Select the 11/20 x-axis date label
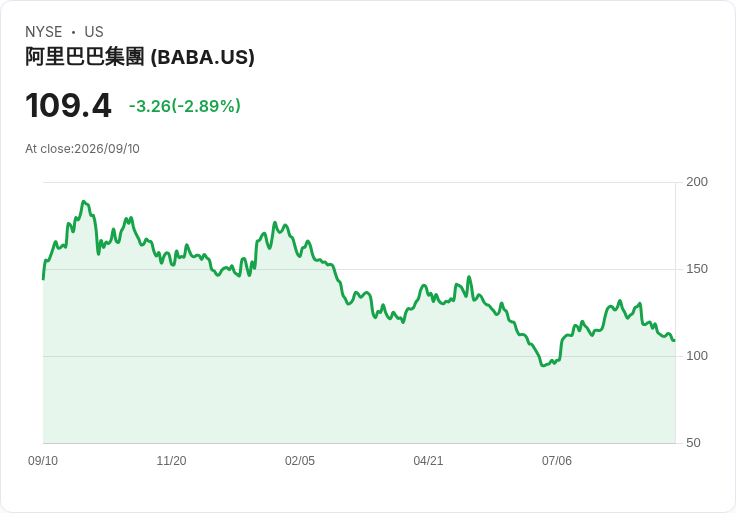Screen dimensions: 736x513 point(171,461)
